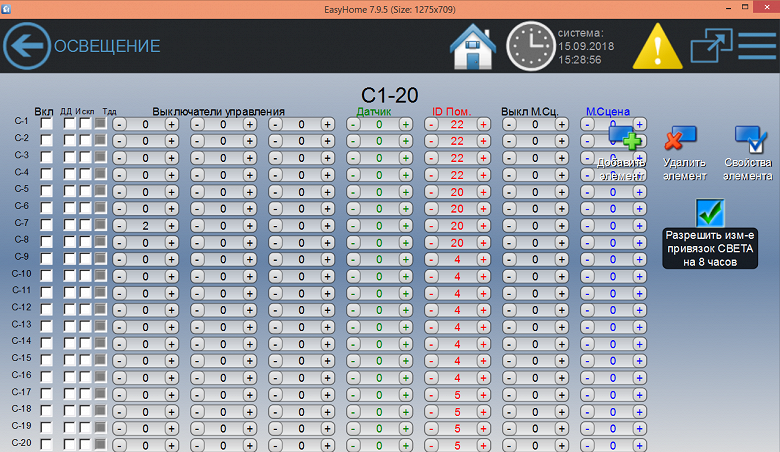Open the hamburger menu icon
The image size is (780, 452).
(x=757, y=46)
